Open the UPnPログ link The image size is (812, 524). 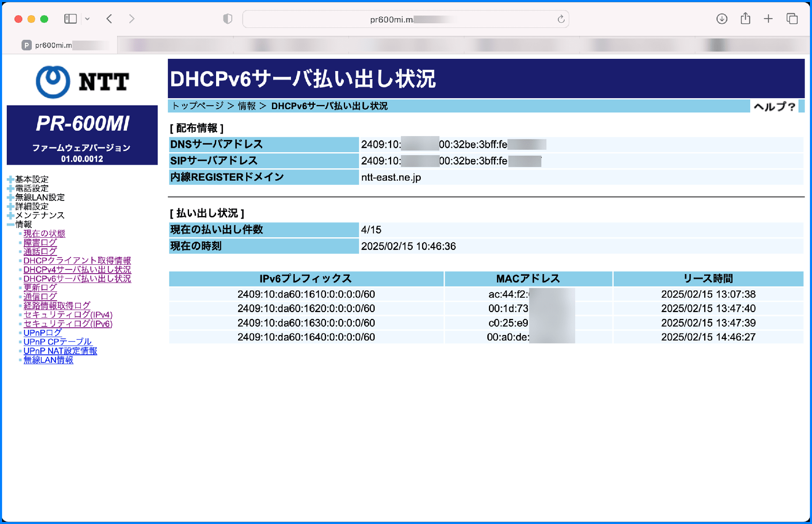(43, 333)
